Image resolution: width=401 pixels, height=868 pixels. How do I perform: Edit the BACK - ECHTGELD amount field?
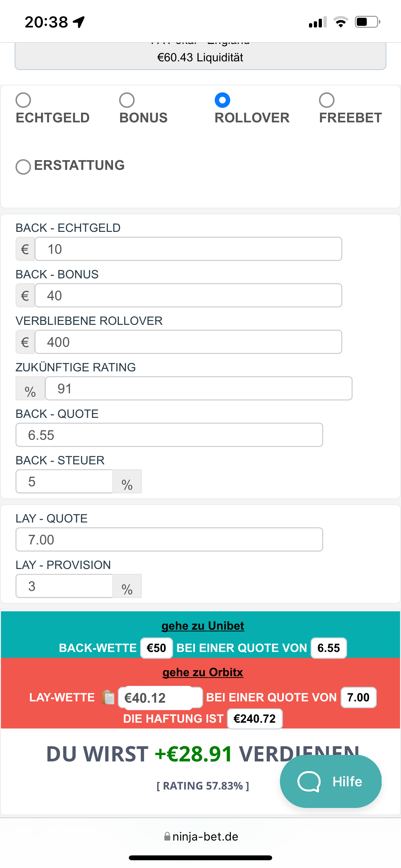[x=188, y=249]
